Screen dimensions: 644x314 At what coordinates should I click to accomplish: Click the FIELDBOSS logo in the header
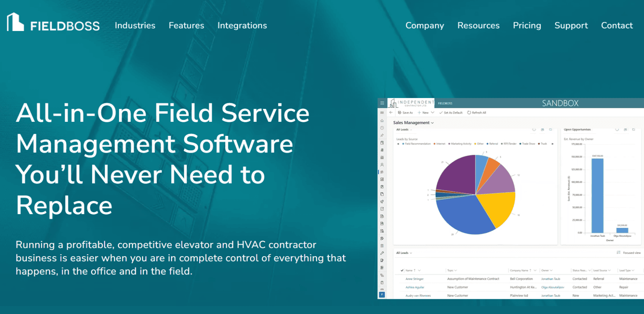coord(53,23)
